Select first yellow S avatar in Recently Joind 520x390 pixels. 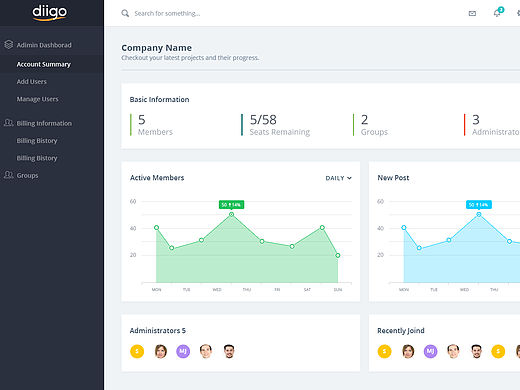coord(384,351)
